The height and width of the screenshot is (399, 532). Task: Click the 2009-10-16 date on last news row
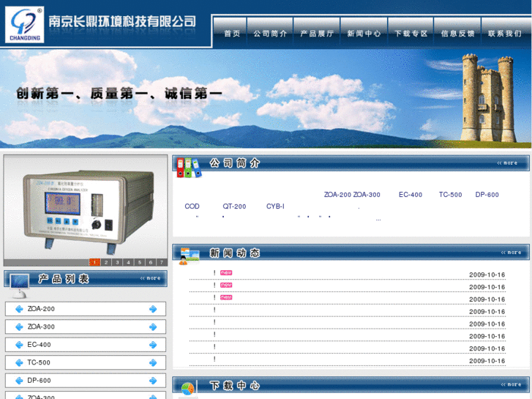coord(487,361)
